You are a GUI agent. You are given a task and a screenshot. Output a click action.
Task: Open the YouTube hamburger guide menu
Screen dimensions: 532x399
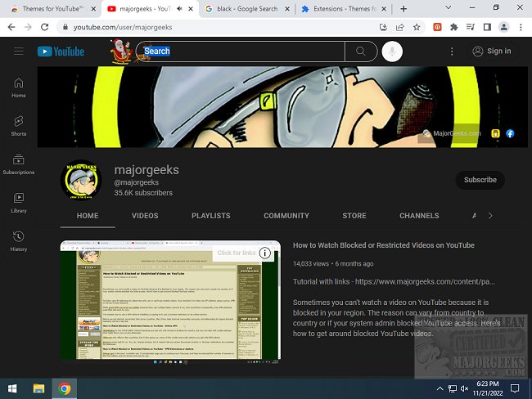[19, 52]
